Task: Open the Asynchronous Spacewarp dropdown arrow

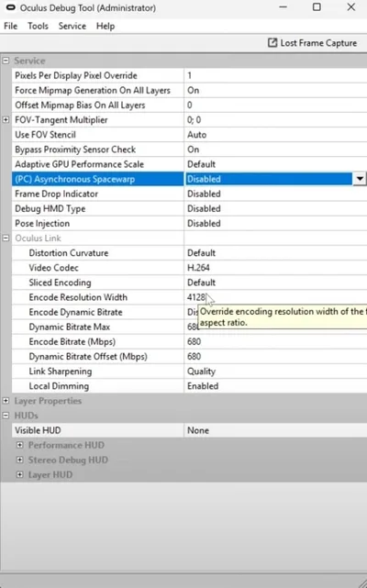Action: [x=360, y=179]
